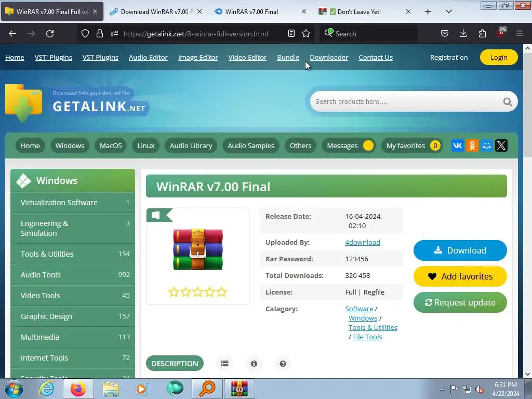This screenshot has height=399, width=532.
Task: Go back to the previous page
Action: [x=12, y=34]
